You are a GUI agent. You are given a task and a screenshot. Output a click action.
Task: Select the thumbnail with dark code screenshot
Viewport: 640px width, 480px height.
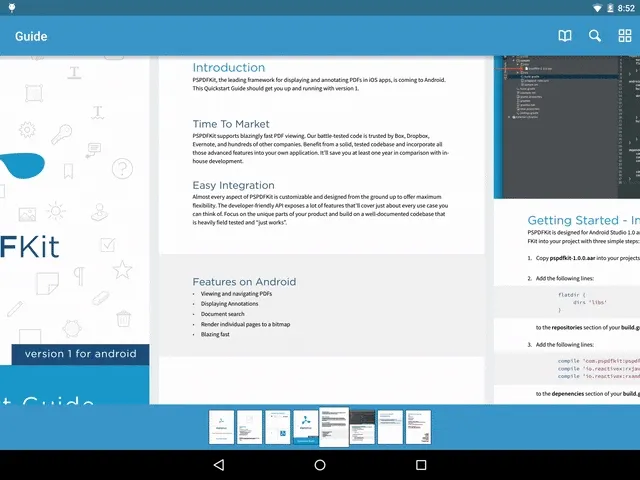point(362,427)
